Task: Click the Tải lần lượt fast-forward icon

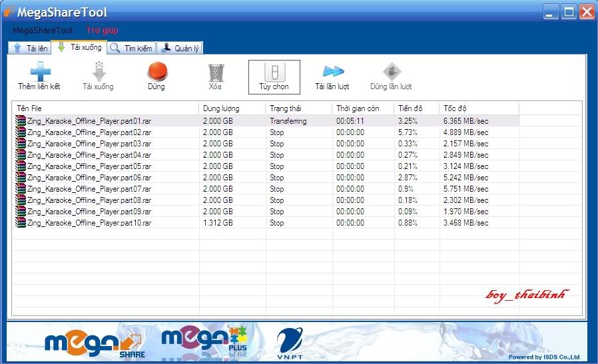Action: pyautogui.click(x=333, y=71)
